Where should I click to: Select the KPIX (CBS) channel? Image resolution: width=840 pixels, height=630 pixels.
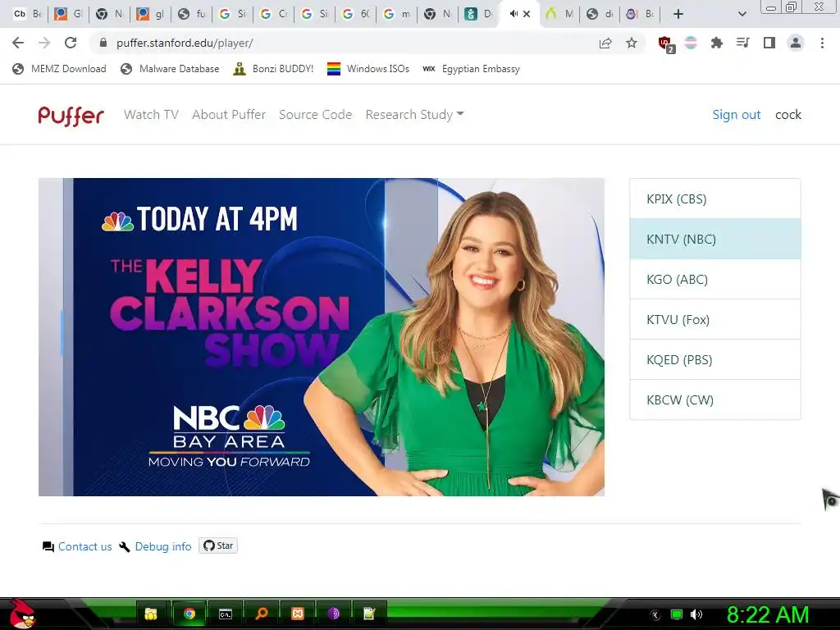click(715, 199)
